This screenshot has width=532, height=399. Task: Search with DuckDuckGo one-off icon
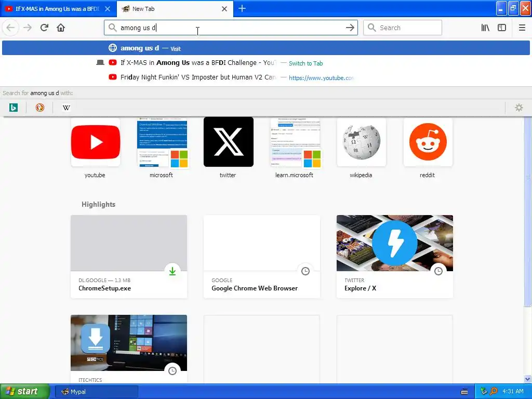tap(39, 108)
